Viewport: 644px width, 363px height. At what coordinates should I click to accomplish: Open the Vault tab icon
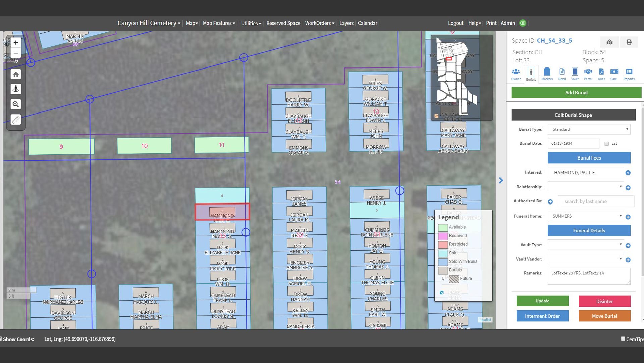pyautogui.click(x=575, y=74)
